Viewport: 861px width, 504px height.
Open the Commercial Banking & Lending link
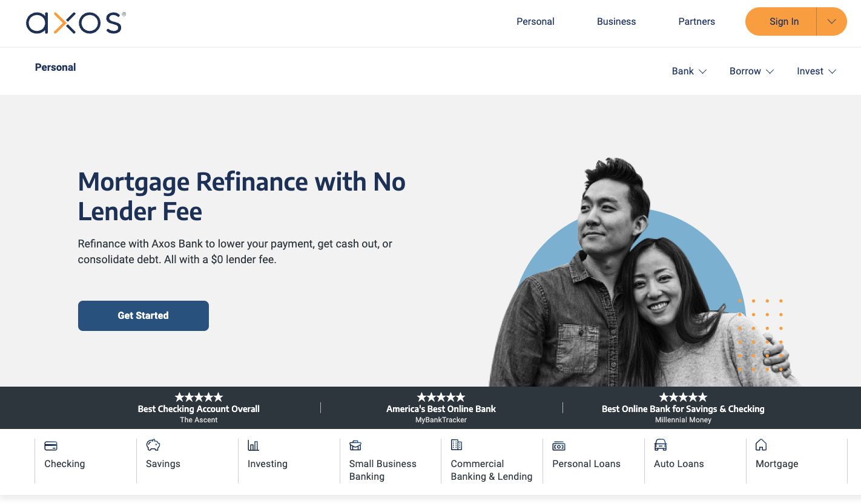click(x=492, y=470)
